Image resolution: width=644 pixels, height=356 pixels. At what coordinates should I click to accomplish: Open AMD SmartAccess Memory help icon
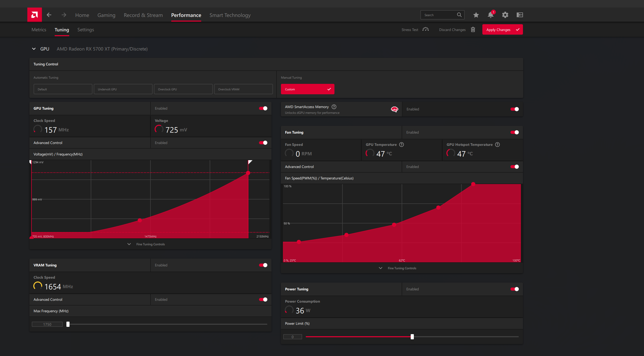click(x=334, y=107)
